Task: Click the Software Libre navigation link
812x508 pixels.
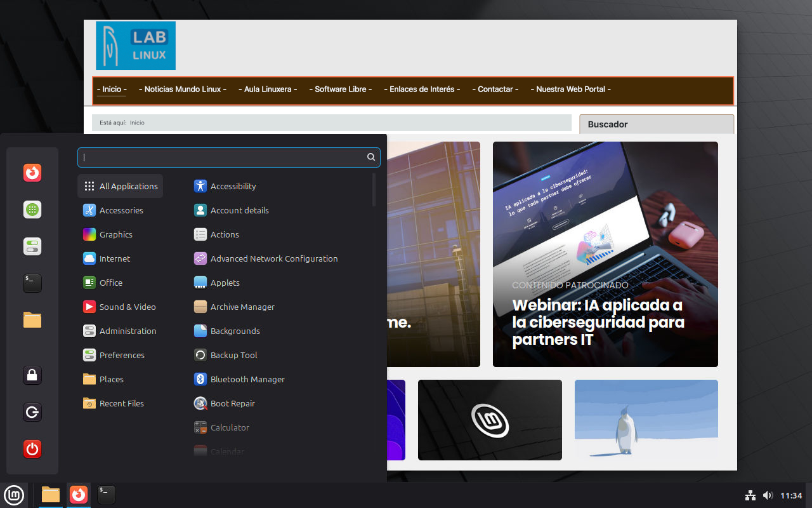Action: pos(343,90)
